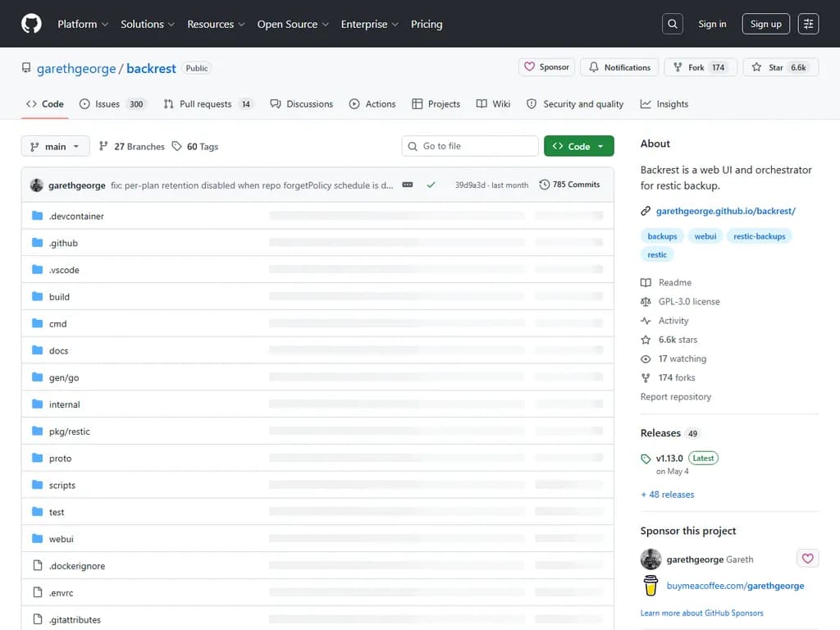The width and height of the screenshot is (840, 630).
Task: Click the tag icon beside v1.13.0
Action: click(x=646, y=459)
